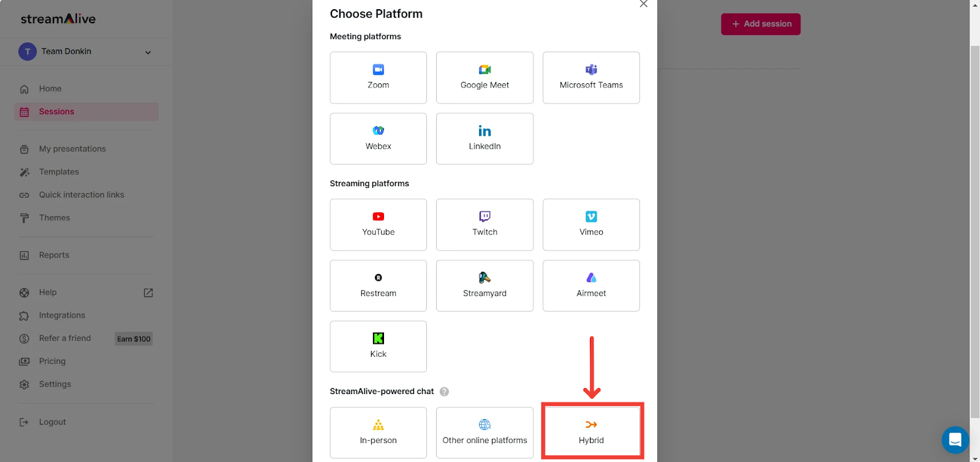Open Themes in the sidebar

55,218
